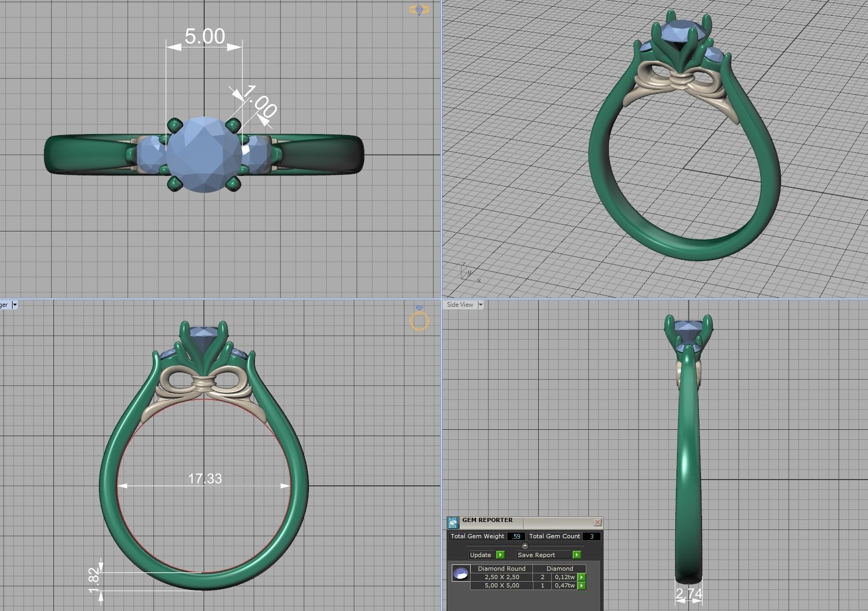Viewport: 868px width, 611px height.
Task: Click the Diamond Round header cell
Action: click(x=502, y=569)
